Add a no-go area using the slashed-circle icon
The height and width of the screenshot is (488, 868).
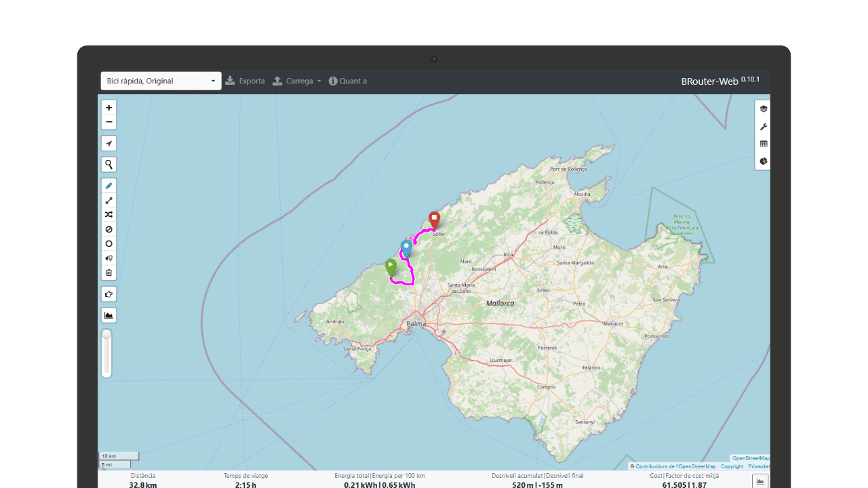[108, 229]
